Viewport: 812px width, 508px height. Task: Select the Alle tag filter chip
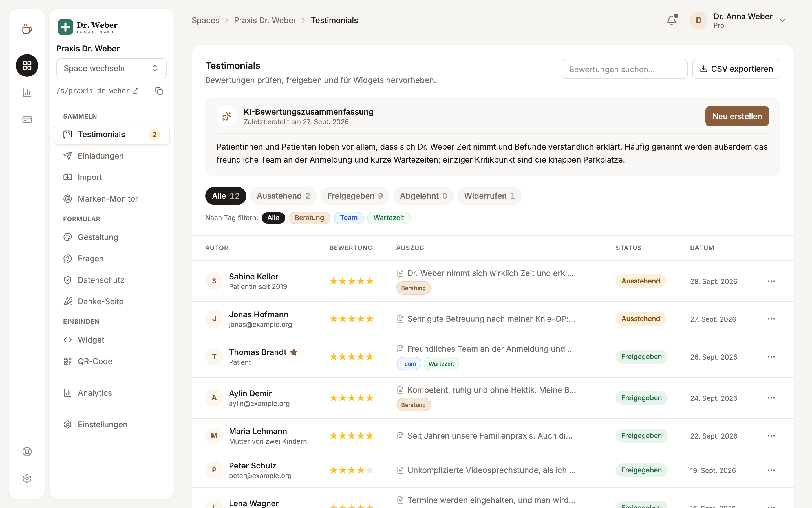tap(273, 218)
